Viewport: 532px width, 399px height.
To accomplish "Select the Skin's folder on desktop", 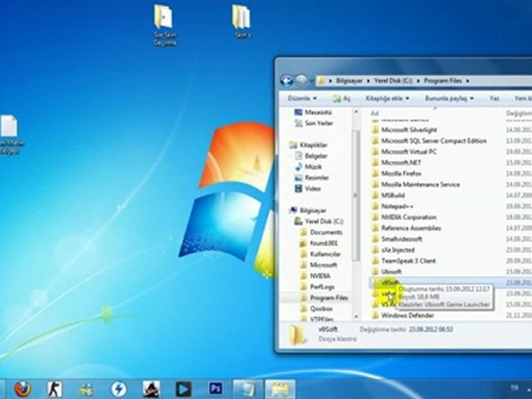I will (242, 21).
